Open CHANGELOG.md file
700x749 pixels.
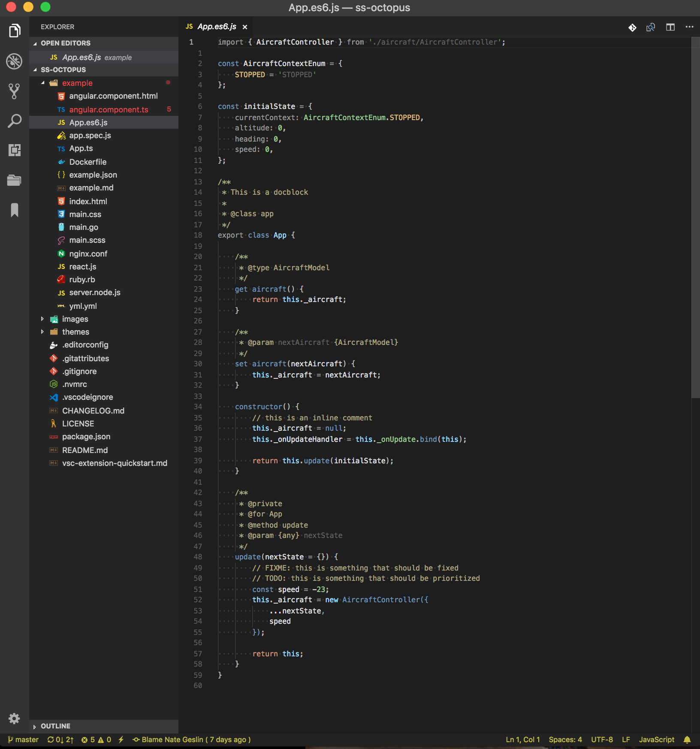tap(104, 411)
